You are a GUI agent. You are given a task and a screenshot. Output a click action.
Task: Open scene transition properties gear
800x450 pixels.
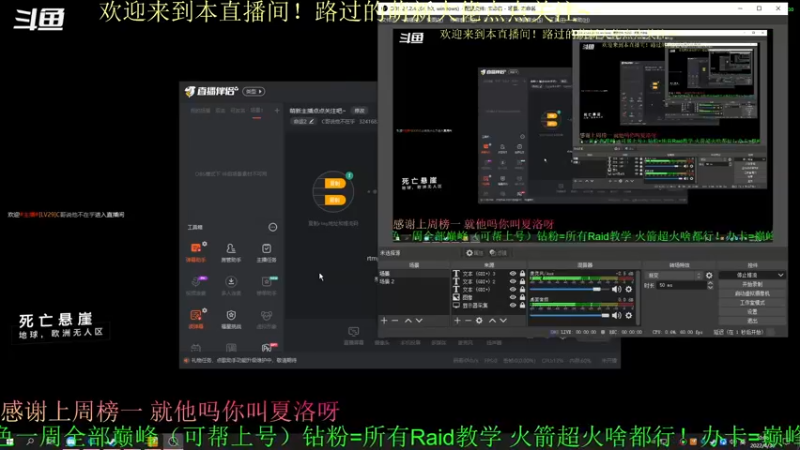709,276
